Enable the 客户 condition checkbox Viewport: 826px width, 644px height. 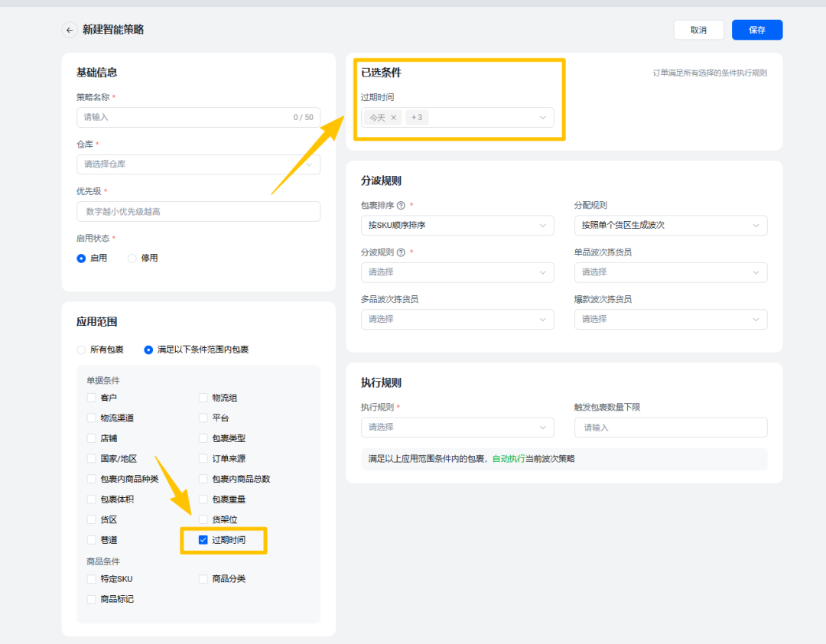pyautogui.click(x=92, y=398)
